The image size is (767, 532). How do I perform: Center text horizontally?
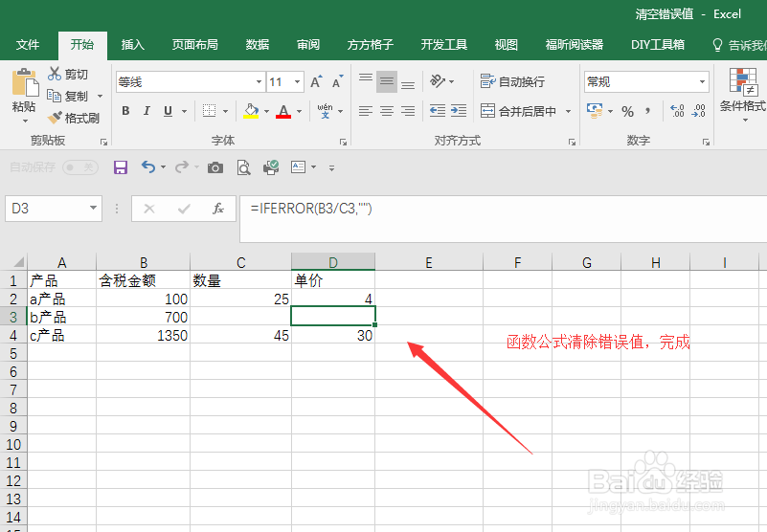[387, 112]
